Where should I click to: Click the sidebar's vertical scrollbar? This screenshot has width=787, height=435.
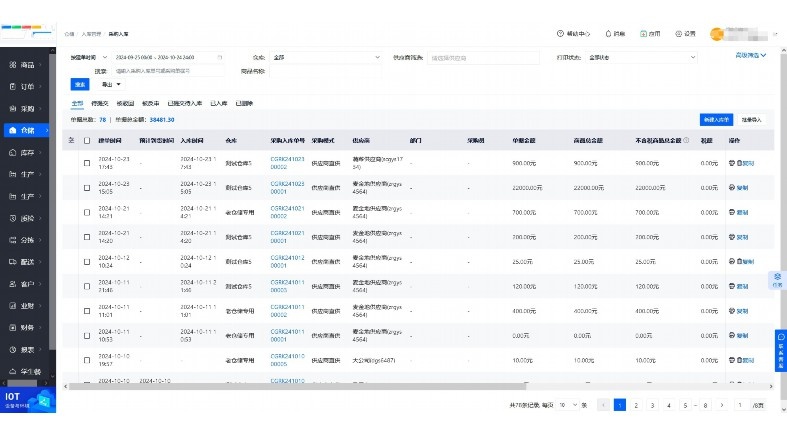click(x=53, y=201)
